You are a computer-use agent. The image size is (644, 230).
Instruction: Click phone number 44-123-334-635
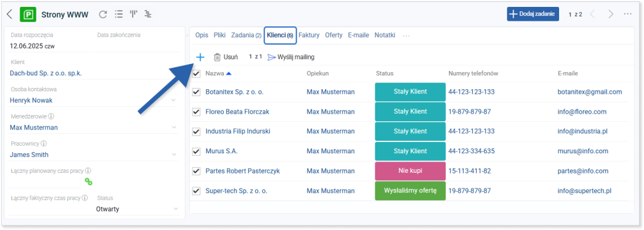coord(471,151)
